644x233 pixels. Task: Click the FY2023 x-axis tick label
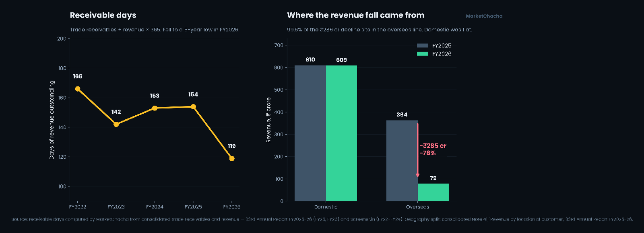(116, 207)
